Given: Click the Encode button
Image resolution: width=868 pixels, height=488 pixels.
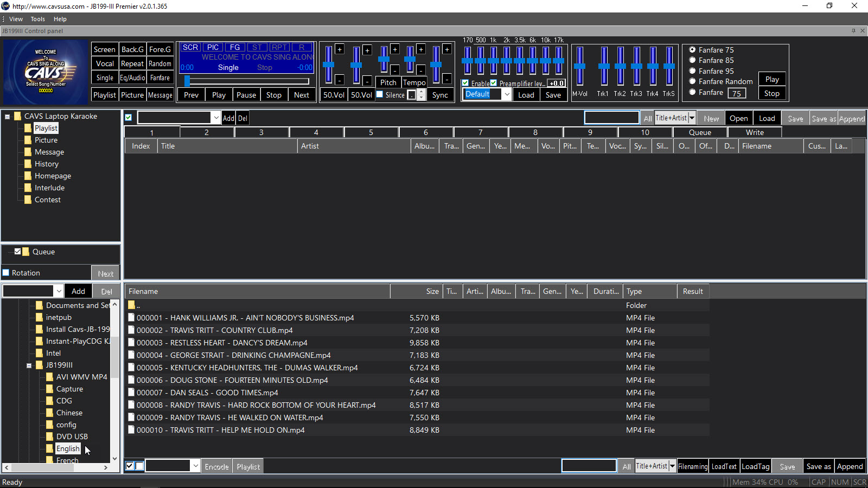Looking at the screenshot, I should 216,466.
